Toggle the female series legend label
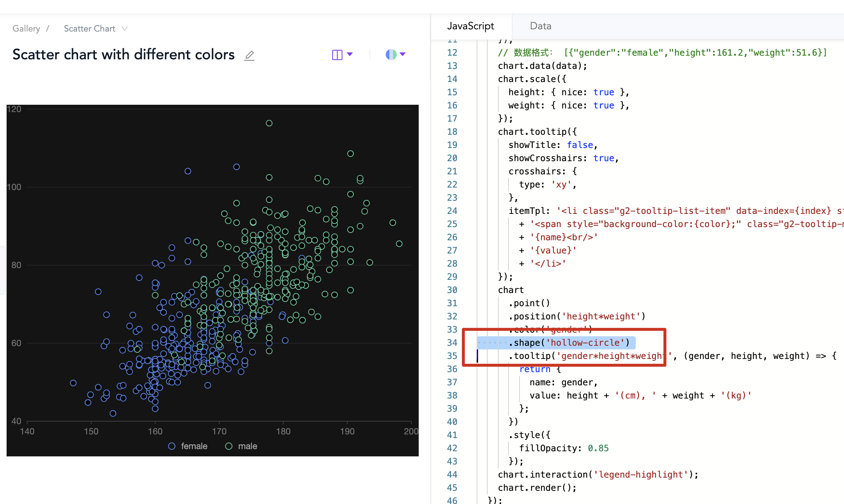The width and height of the screenshot is (844, 504). pos(194,446)
